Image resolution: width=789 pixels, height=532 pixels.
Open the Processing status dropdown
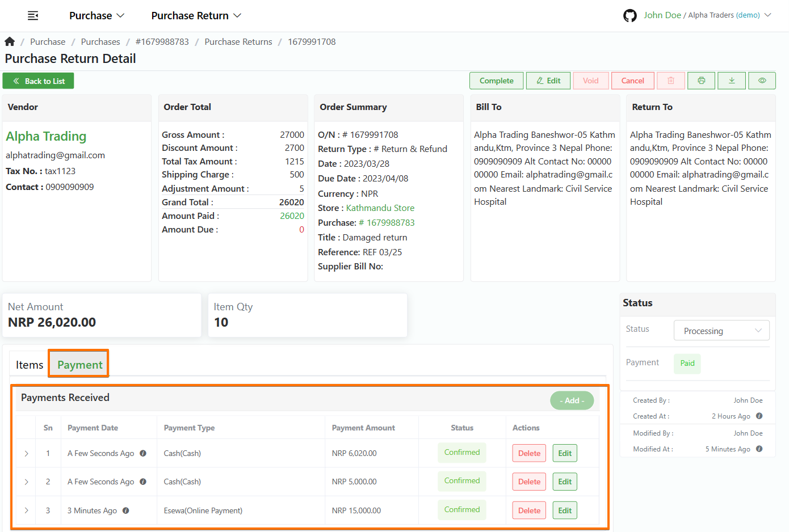point(721,331)
